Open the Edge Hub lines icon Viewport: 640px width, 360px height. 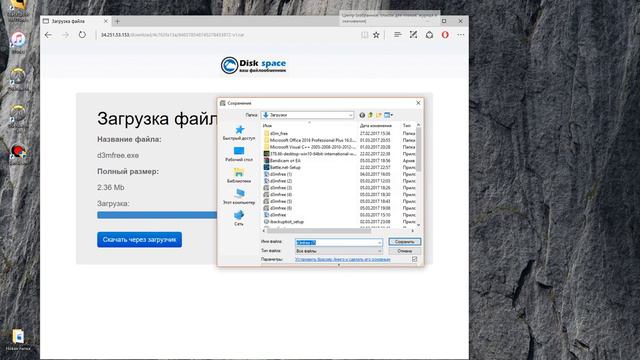(397, 35)
